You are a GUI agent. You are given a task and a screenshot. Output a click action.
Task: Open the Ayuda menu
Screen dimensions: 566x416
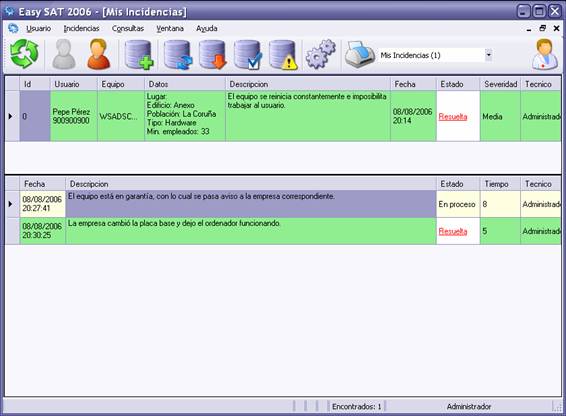coord(207,29)
